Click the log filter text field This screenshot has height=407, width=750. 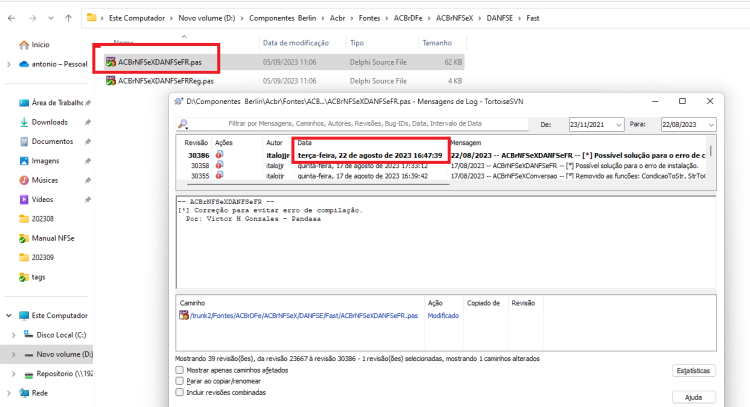click(x=354, y=123)
